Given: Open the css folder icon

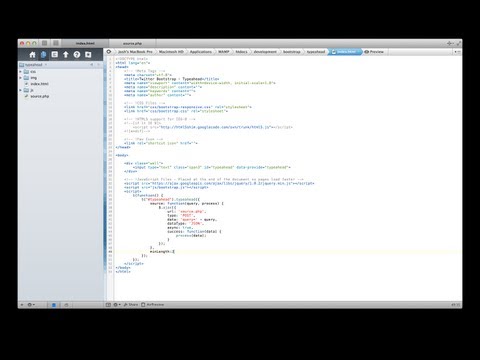Looking at the screenshot, I should [26, 72].
